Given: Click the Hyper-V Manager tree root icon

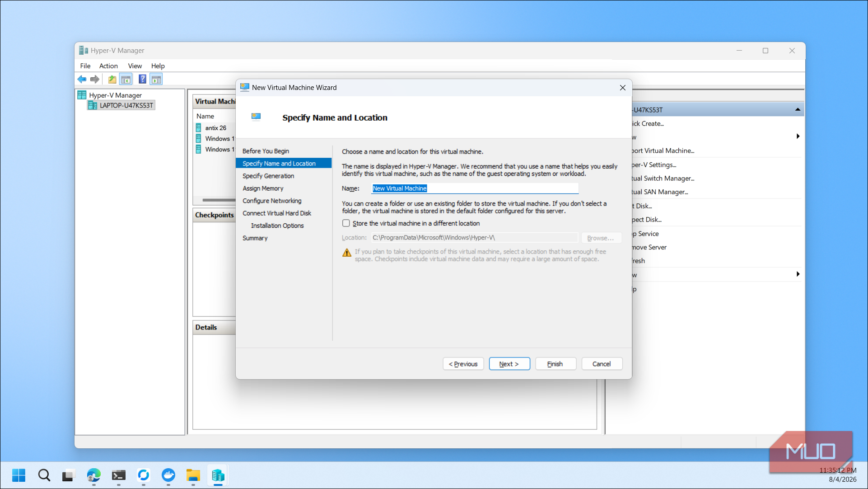Looking at the screenshot, I should (82, 95).
